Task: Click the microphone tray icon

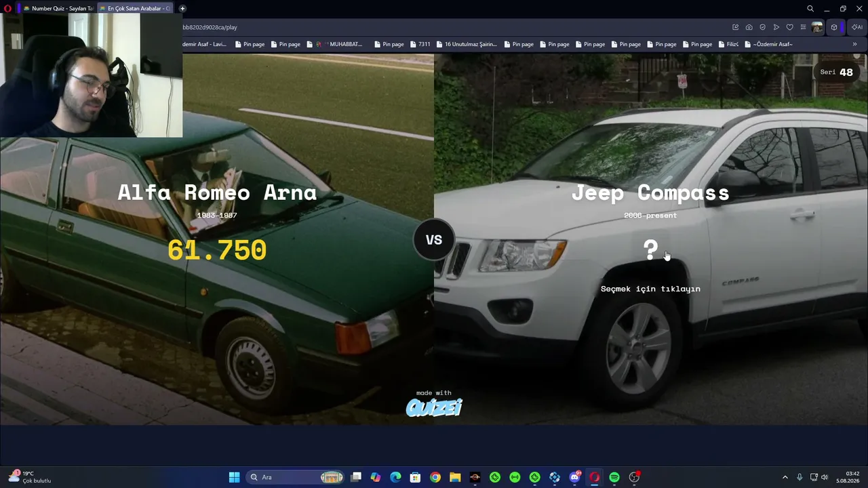Action: pos(800,477)
